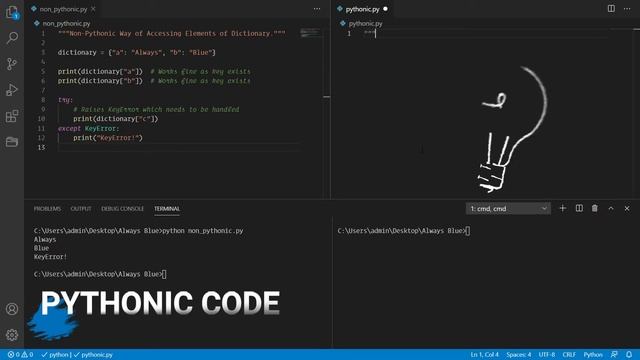The width and height of the screenshot is (640, 360).
Task: Split the right editor
Action: (x=611, y=9)
